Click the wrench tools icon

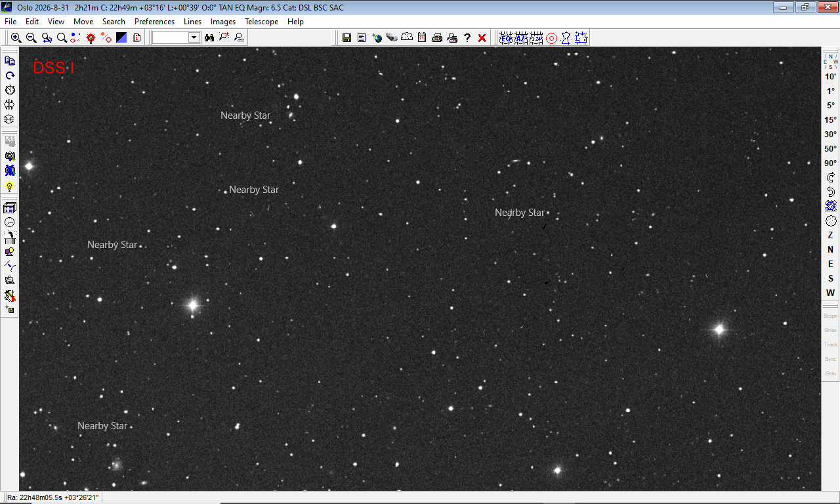click(x=10, y=296)
